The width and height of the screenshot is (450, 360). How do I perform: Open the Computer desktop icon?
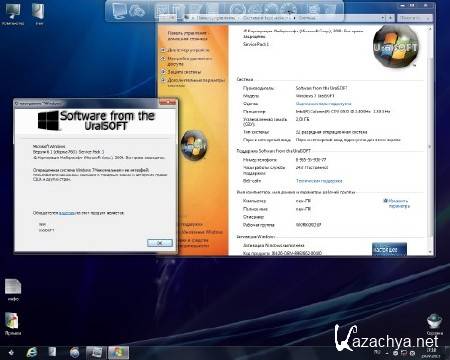click(x=13, y=15)
